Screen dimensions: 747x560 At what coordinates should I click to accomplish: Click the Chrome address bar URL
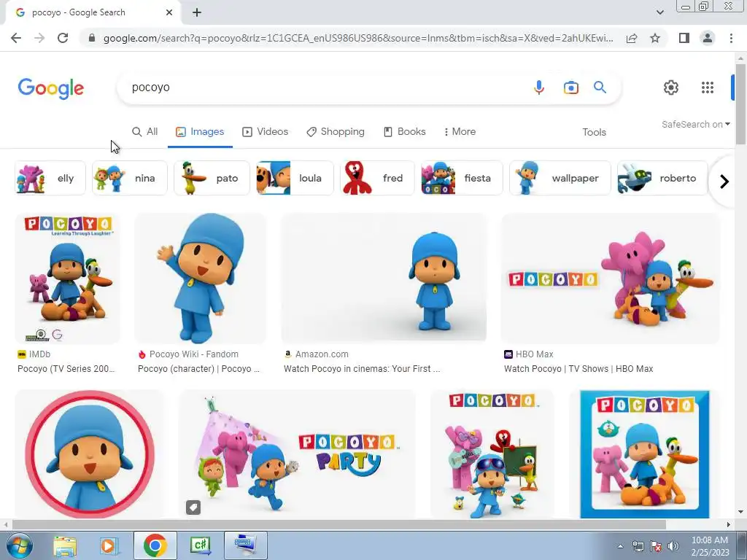(x=358, y=38)
